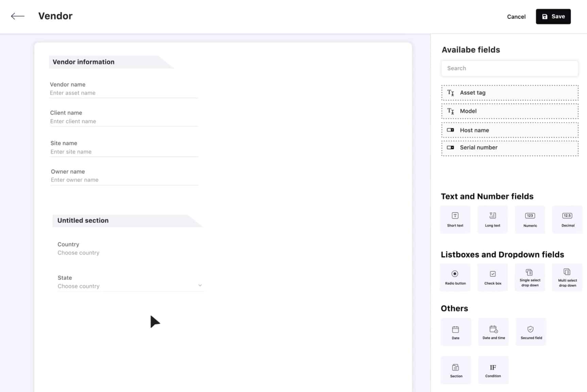Screen dimensions: 587x392
Task: Add a Check box field
Action: point(493,277)
